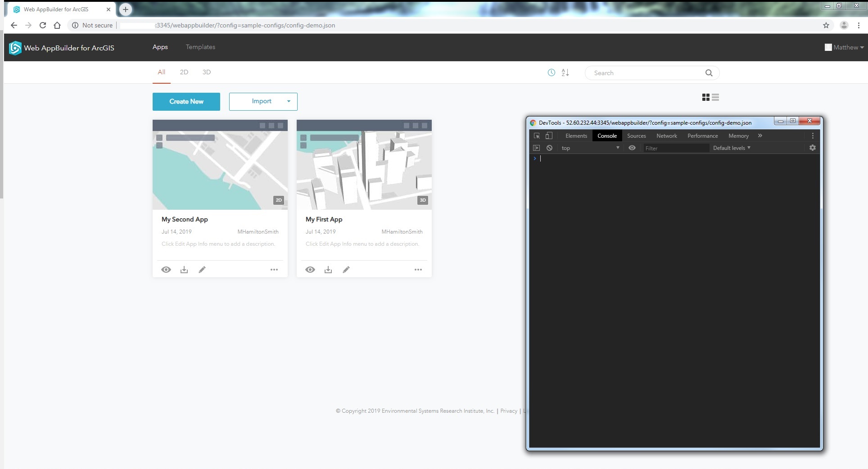Open DevTools customize three-dot menu
868x469 pixels.
click(x=813, y=135)
